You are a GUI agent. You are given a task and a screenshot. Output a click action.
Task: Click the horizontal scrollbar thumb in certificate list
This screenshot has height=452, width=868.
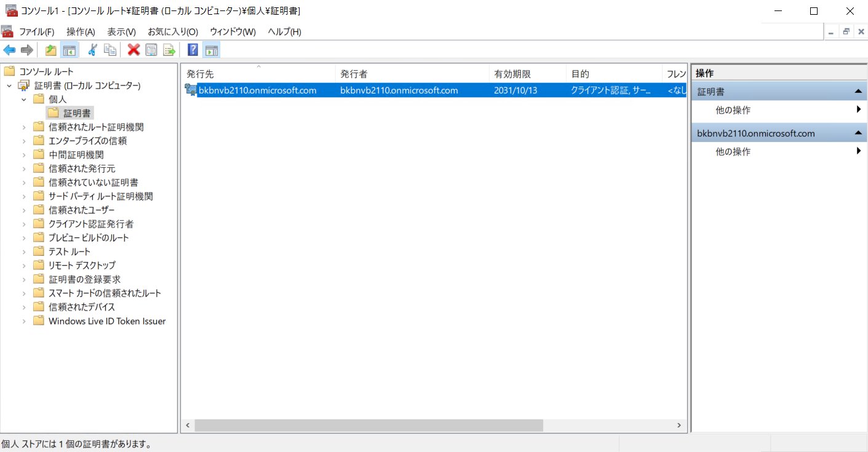click(x=369, y=426)
